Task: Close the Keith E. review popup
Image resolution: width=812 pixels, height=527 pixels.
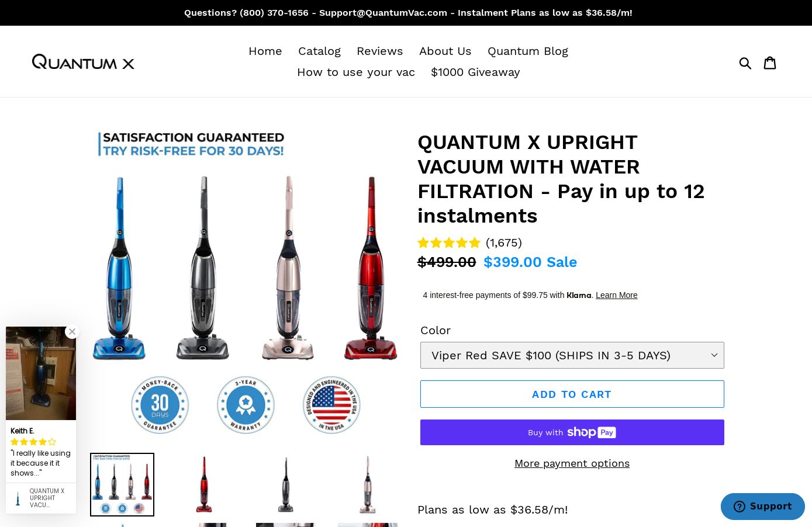Action: pos(72,332)
